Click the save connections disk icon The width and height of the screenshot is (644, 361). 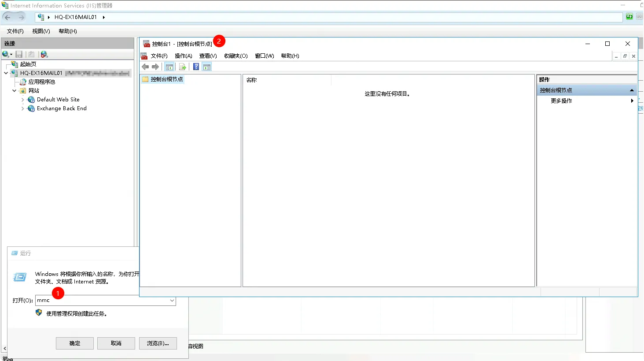19,54
